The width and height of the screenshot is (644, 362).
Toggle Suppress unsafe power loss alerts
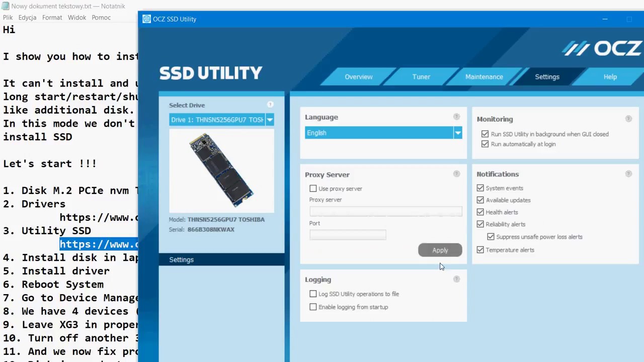pos(491,236)
